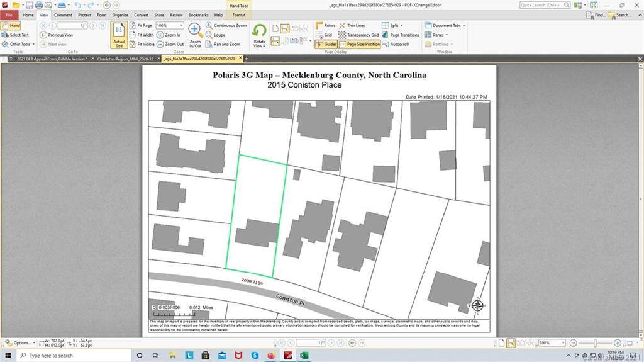
Task: Click the Zoom In button
Action: (x=169, y=35)
